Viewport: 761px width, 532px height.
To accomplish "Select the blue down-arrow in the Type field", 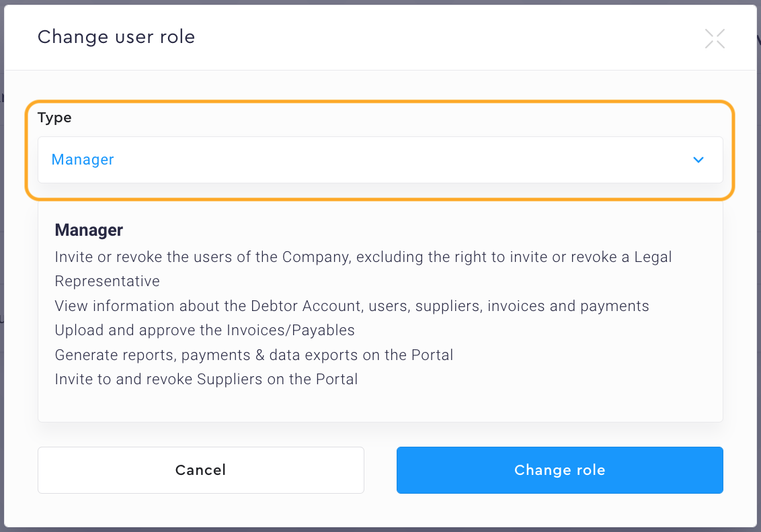I will [698, 160].
